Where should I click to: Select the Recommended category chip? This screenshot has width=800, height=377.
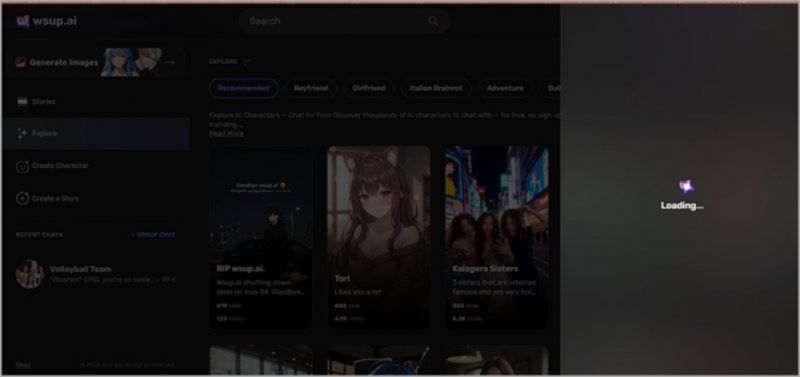[243, 88]
